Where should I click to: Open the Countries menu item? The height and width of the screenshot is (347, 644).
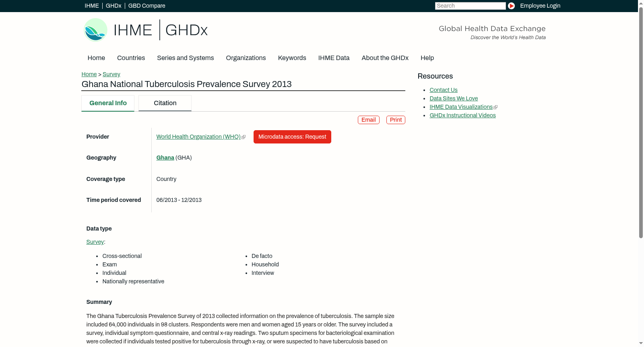(x=131, y=58)
